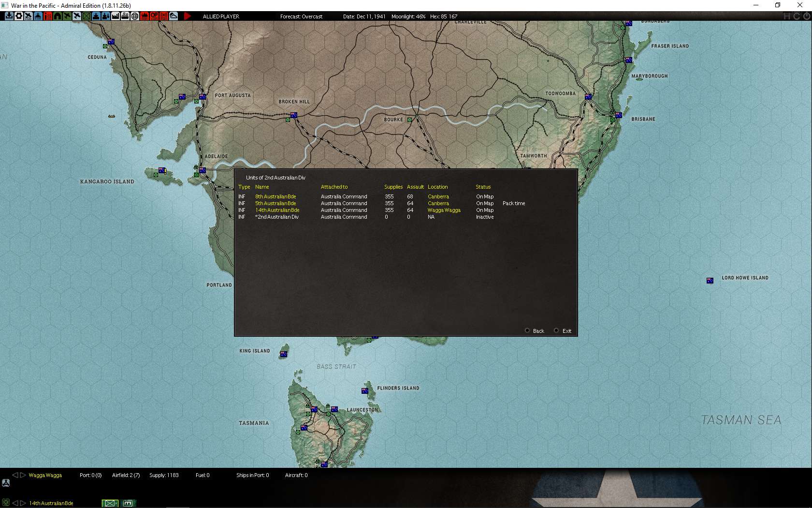
Task: Go to the previous unit before 14th Australian Bde
Action: pos(15,503)
